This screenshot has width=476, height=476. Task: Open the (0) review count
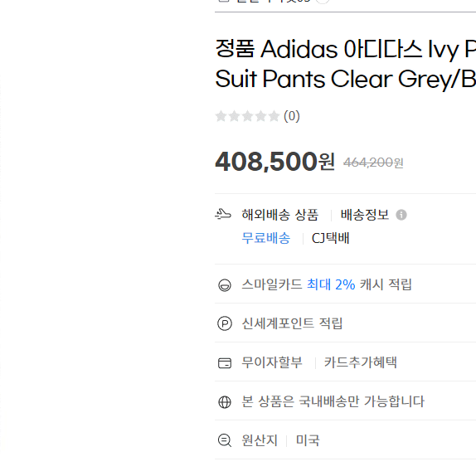click(x=292, y=116)
